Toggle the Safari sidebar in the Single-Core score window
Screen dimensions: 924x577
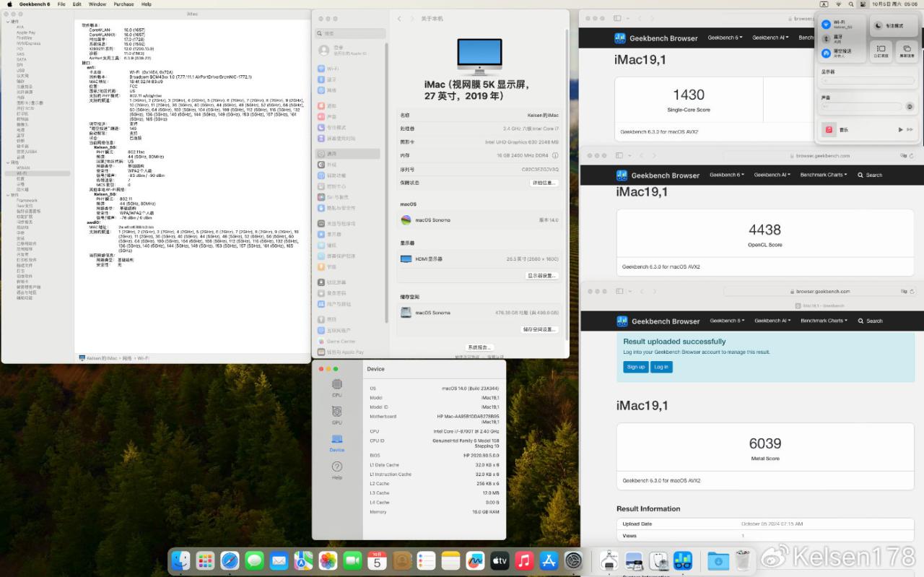pos(618,18)
